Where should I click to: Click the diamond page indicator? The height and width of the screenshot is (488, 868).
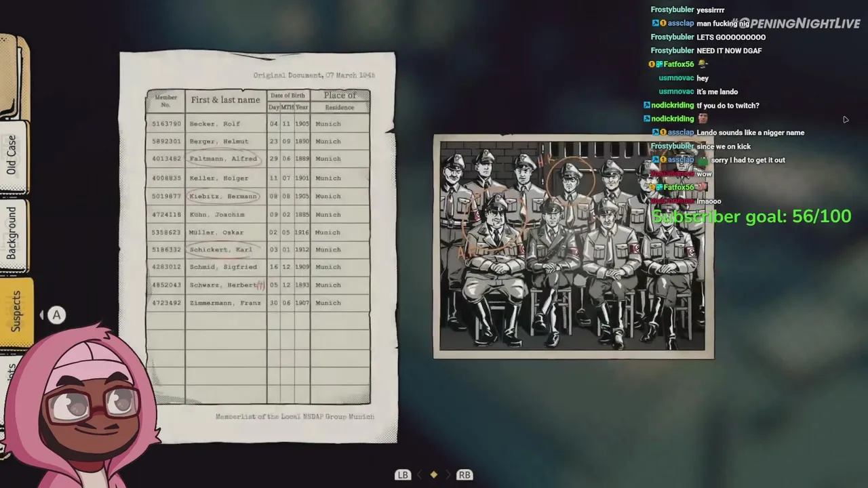[434, 475]
